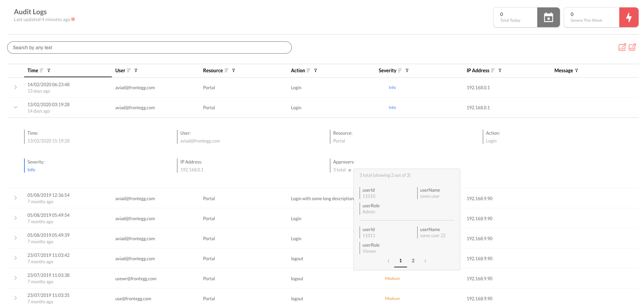Sort the IP Address column
The width and height of the screenshot is (644, 304).
pyautogui.click(x=493, y=71)
